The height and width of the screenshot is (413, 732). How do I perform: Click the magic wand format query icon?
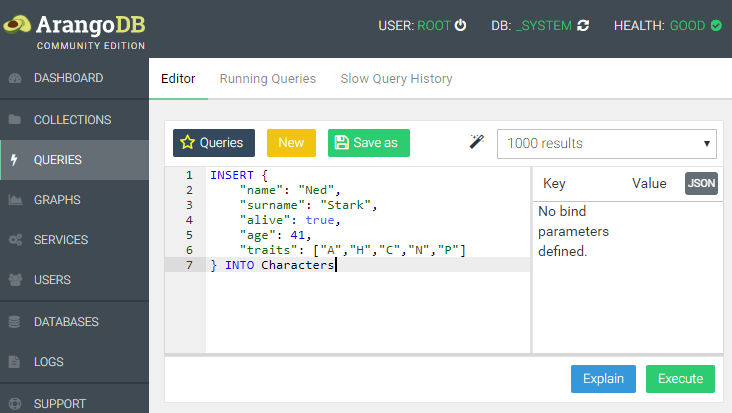477,142
